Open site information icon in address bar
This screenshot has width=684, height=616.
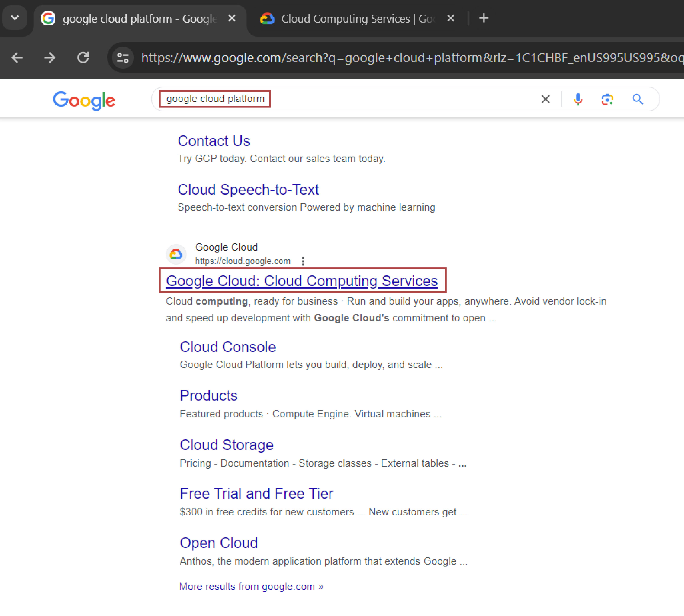click(123, 58)
